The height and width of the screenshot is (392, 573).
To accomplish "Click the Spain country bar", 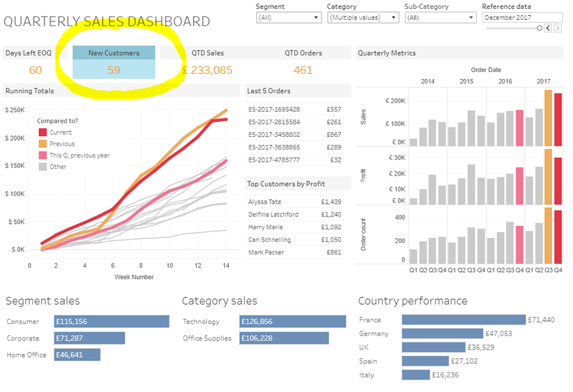I will (425, 361).
